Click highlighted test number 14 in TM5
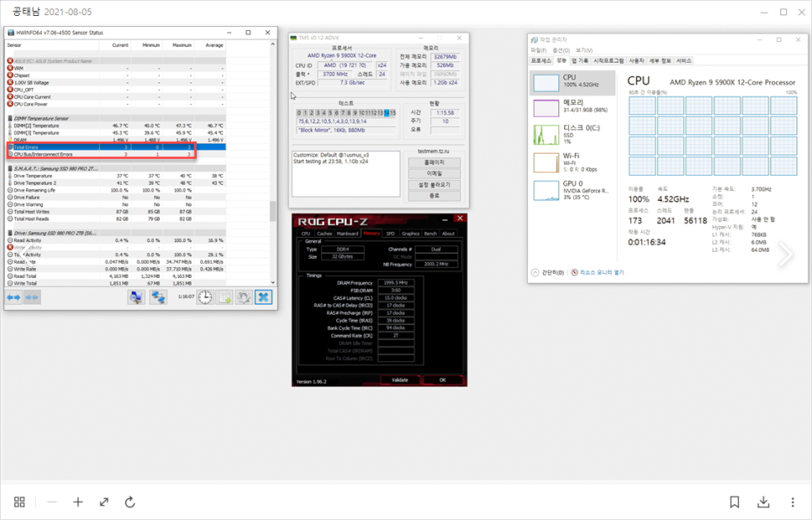 click(x=387, y=113)
